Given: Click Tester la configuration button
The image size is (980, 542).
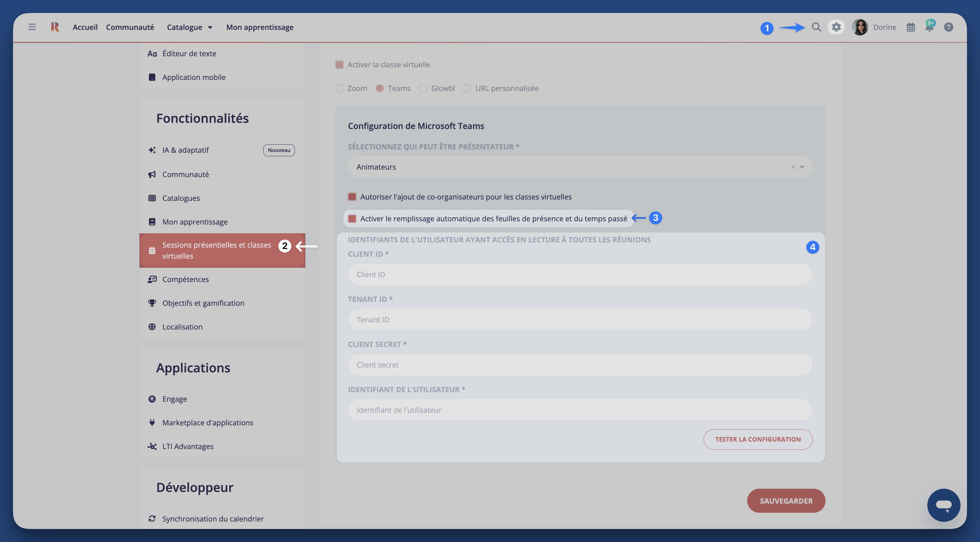Looking at the screenshot, I should click(758, 439).
